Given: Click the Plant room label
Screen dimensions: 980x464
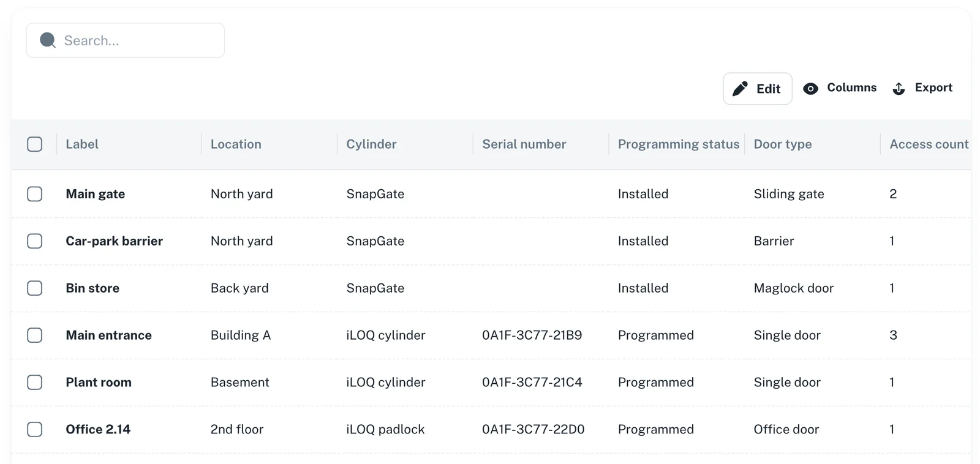Looking at the screenshot, I should tap(99, 383).
